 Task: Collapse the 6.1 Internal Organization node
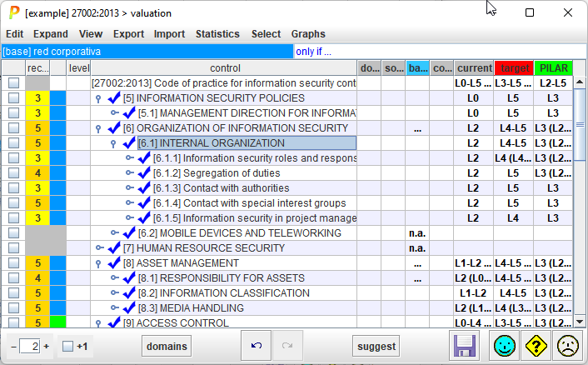coord(113,143)
